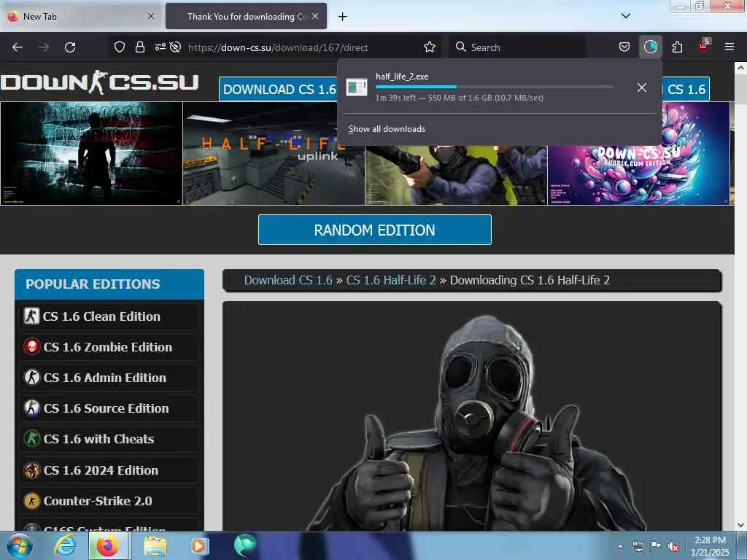Click the 2024 Edition sidebar icon
747x560 pixels.
31,470
